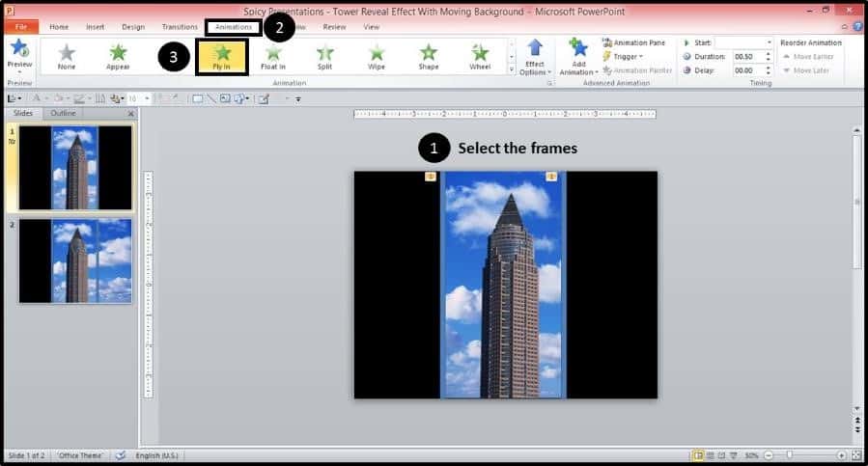Image resolution: width=868 pixels, height=466 pixels.
Task: Open the File tab
Action: [x=21, y=27]
